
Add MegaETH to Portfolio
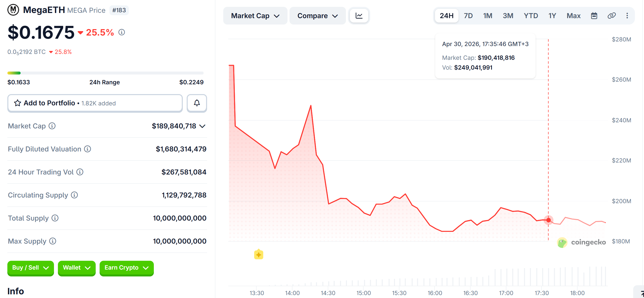click(95, 103)
